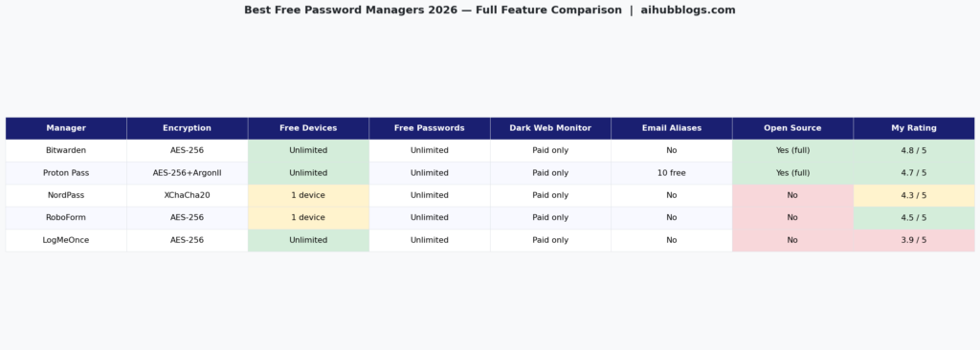Screen dimensions: 980x350
Task: Click RoboForm's 1 device cell
Action: tap(309, 218)
